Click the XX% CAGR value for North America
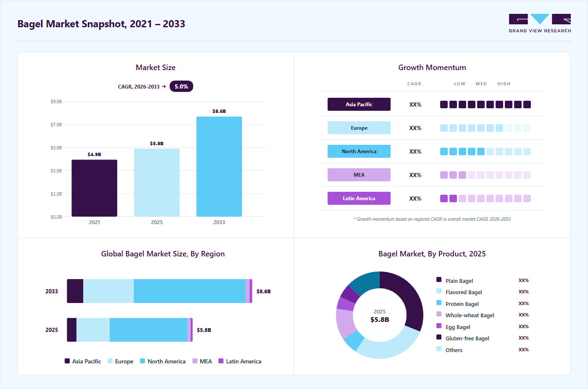Screen dimensions: 588x389 tap(415, 151)
